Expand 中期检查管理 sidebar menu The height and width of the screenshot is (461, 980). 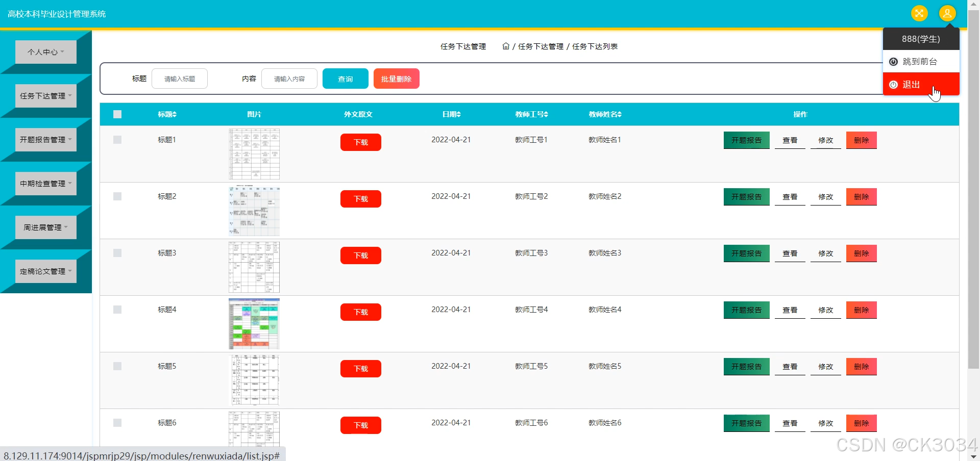click(x=46, y=184)
